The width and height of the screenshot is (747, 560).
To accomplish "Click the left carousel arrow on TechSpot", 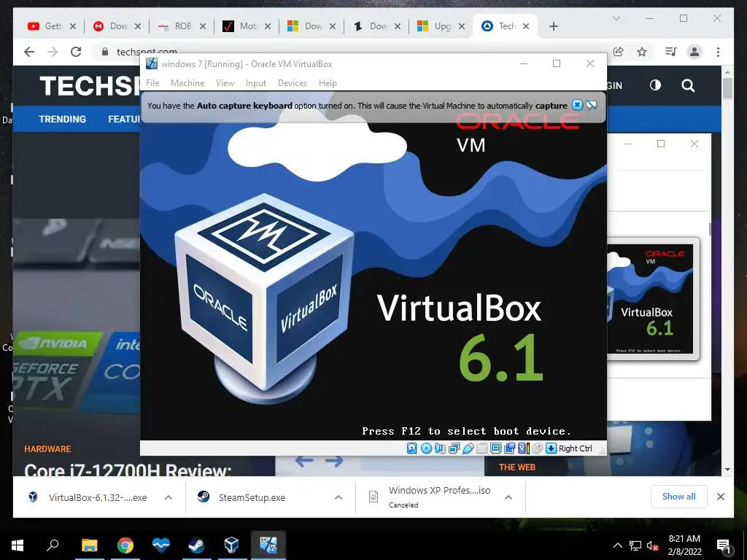I will coord(304,461).
